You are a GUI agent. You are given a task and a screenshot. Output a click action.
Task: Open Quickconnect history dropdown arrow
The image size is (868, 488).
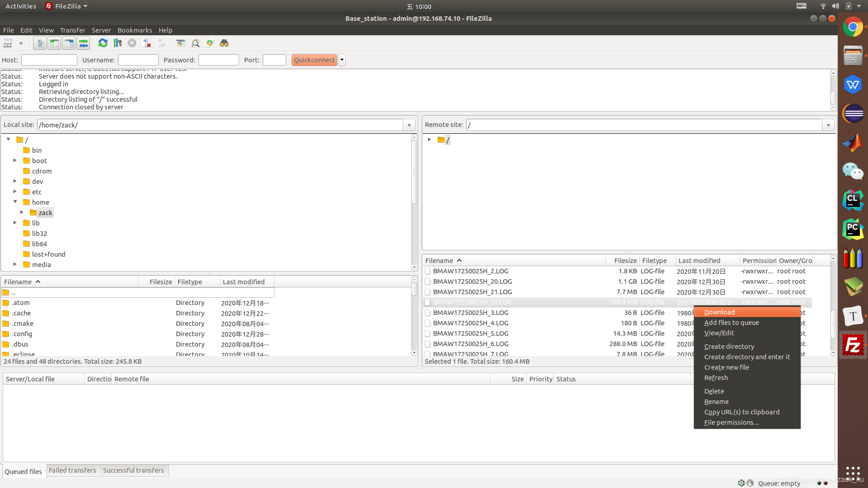(x=342, y=60)
